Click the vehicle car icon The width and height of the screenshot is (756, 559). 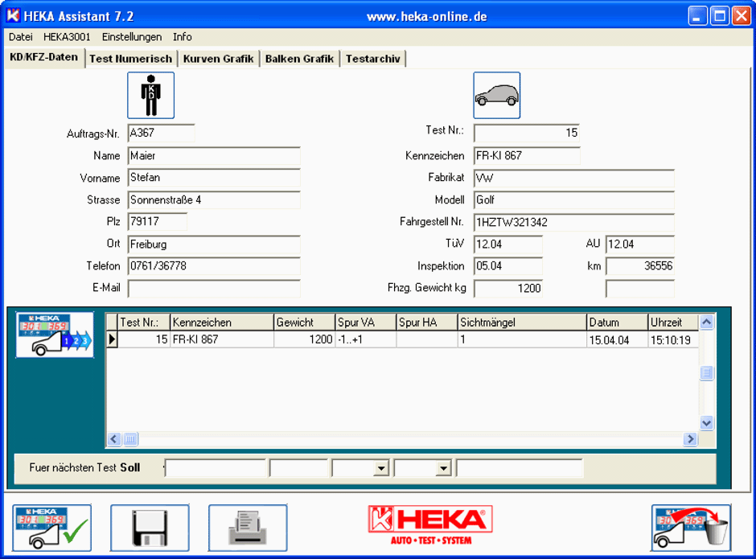[x=496, y=96]
